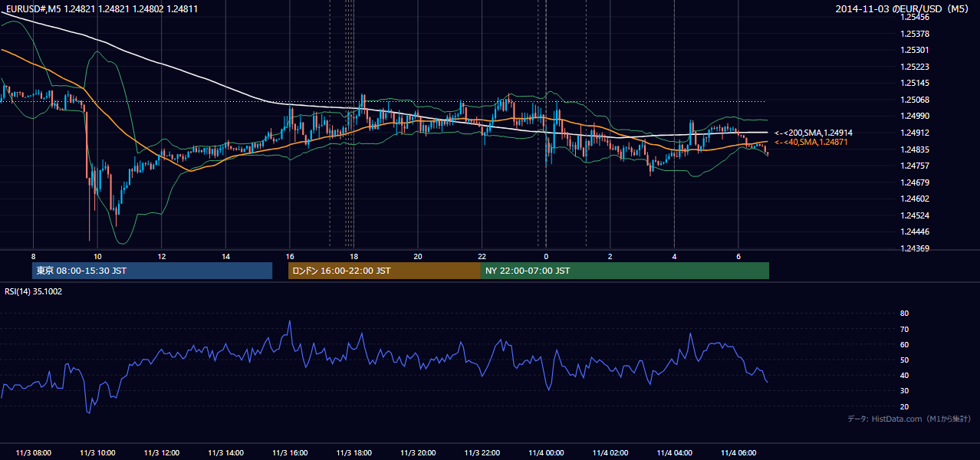Image resolution: width=980 pixels, height=460 pixels.
Task: Click hour tick 0 under the price chart
Action: point(546,255)
